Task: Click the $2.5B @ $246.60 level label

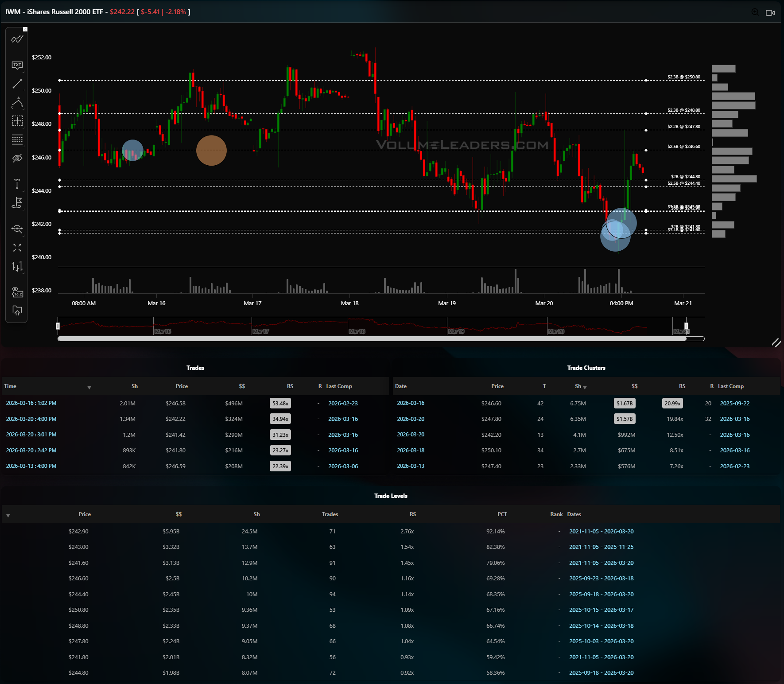Action: [x=684, y=147]
